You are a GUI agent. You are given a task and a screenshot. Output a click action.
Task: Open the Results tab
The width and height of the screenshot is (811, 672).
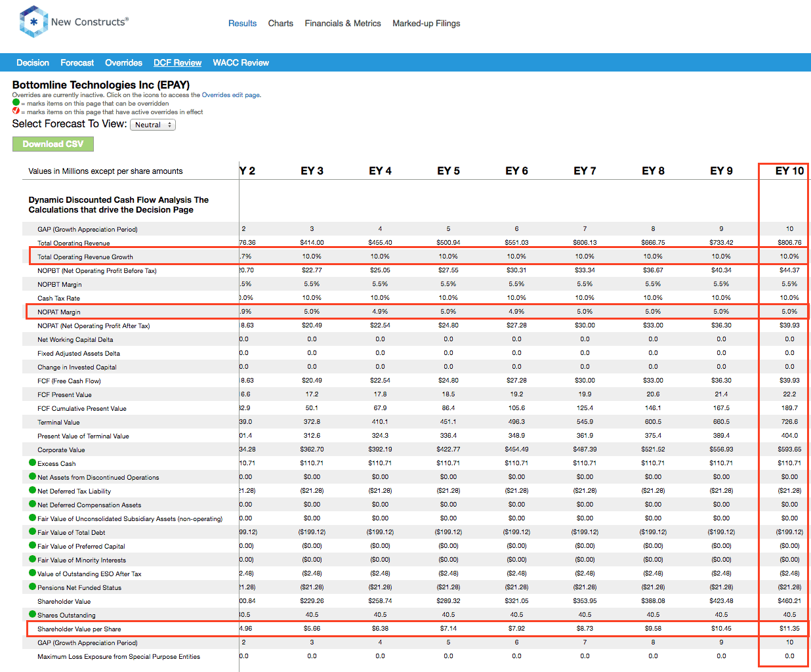point(242,24)
